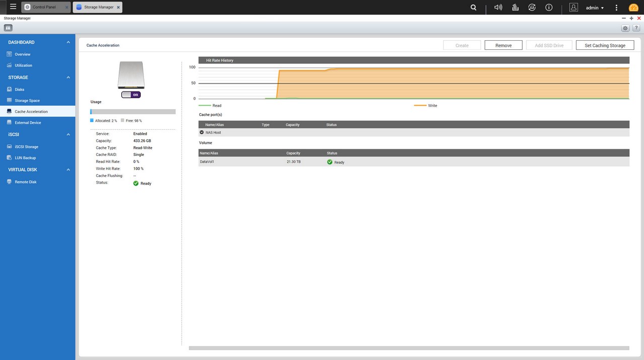
Task: Click the iSCSI Storage icon
Action: pyautogui.click(x=9, y=147)
